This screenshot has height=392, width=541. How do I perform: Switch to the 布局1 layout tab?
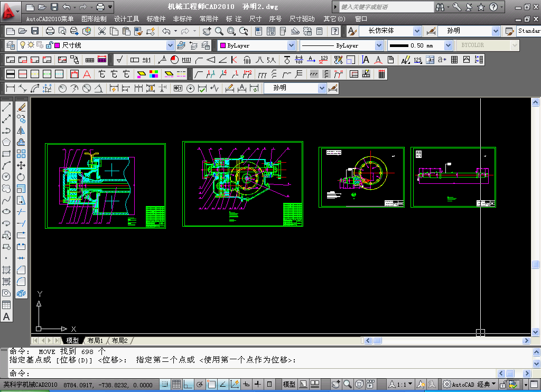pyautogui.click(x=95, y=341)
